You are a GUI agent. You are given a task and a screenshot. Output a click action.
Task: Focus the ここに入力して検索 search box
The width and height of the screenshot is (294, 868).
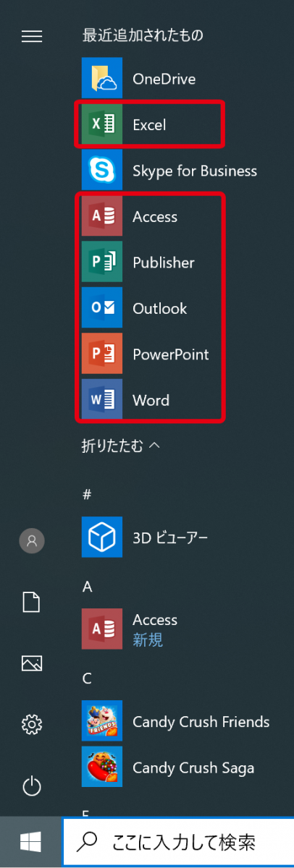coord(178,842)
